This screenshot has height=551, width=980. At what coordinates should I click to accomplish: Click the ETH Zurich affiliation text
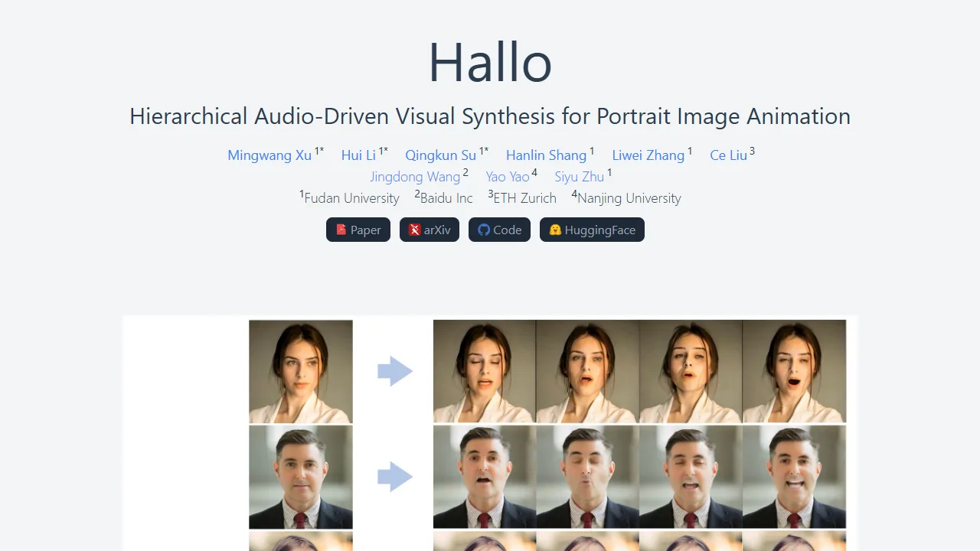[x=524, y=198]
